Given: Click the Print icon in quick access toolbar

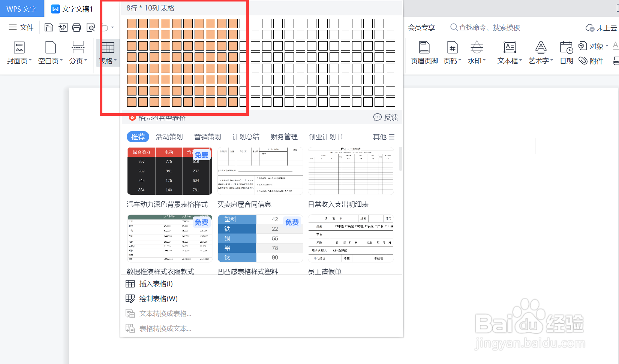Looking at the screenshot, I should [77, 27].
